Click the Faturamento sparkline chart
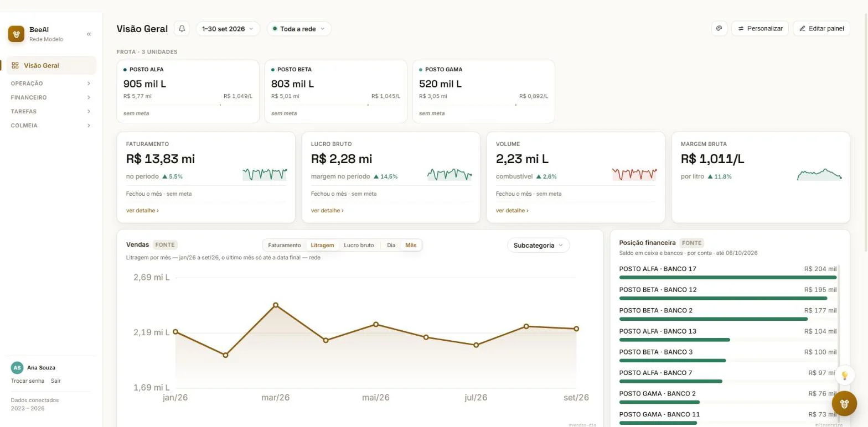 [x=265, y=174]
